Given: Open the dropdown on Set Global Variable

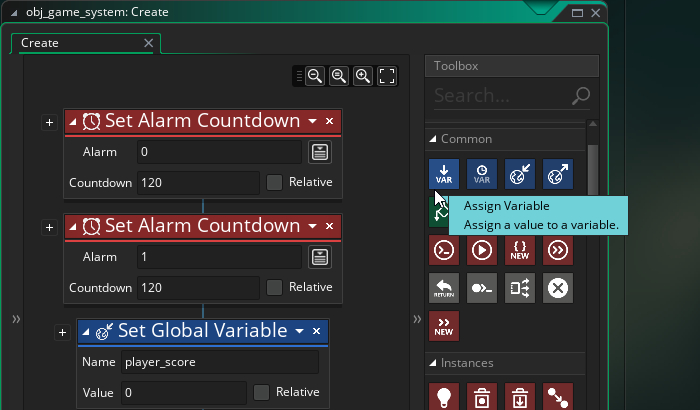Looking at the screenshot, I should [300, 331].
